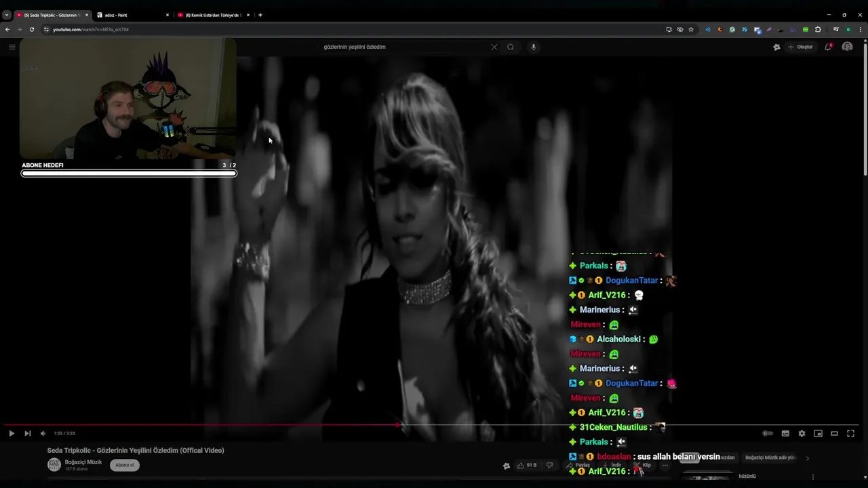Enter fullscreen mode
The image size is (868, 488).
[x=850, y=434]
